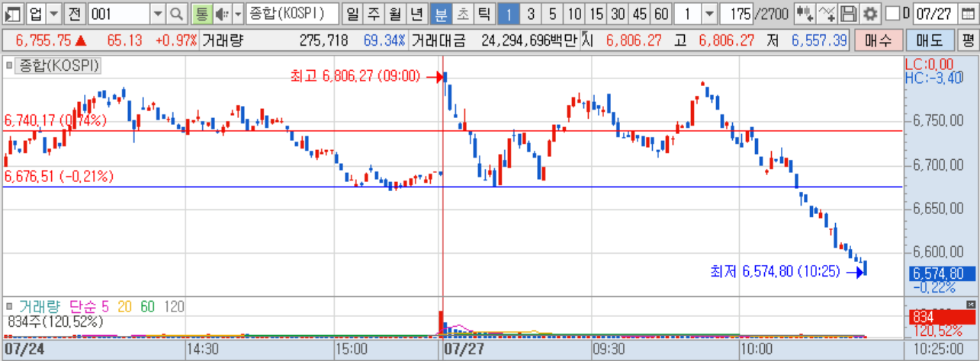The image size is (980, 361).
Task: Open the custom interval dropdown showing 1
Action: tap(709, 13)
